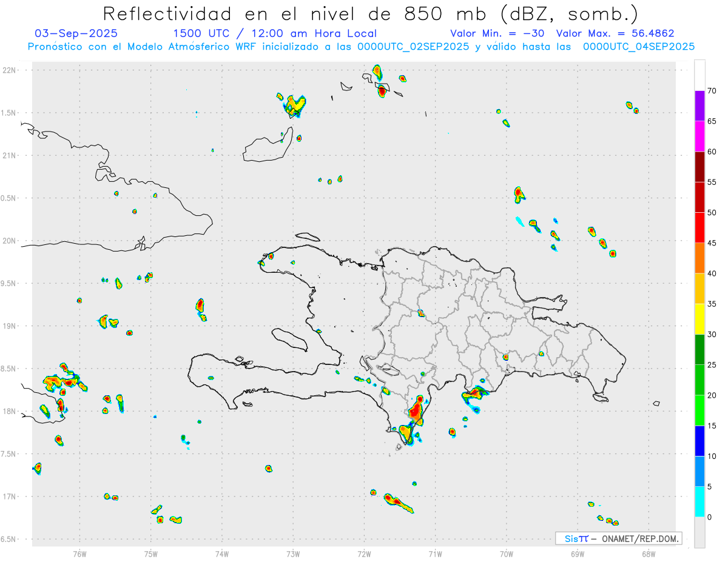Click the cyan 0-5 dBZ color band
The height and width of the screenshot is (562, 728).
[699, 502]
